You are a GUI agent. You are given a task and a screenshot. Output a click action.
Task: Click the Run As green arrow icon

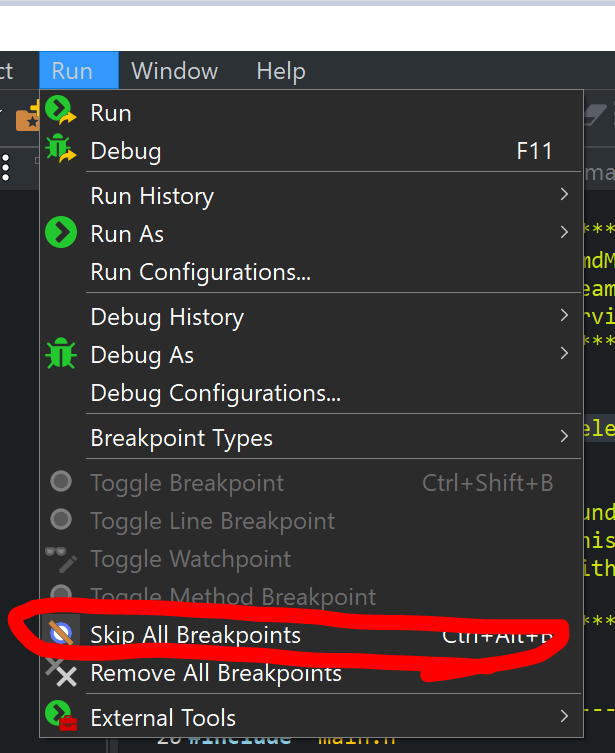(x=61, y=234)
